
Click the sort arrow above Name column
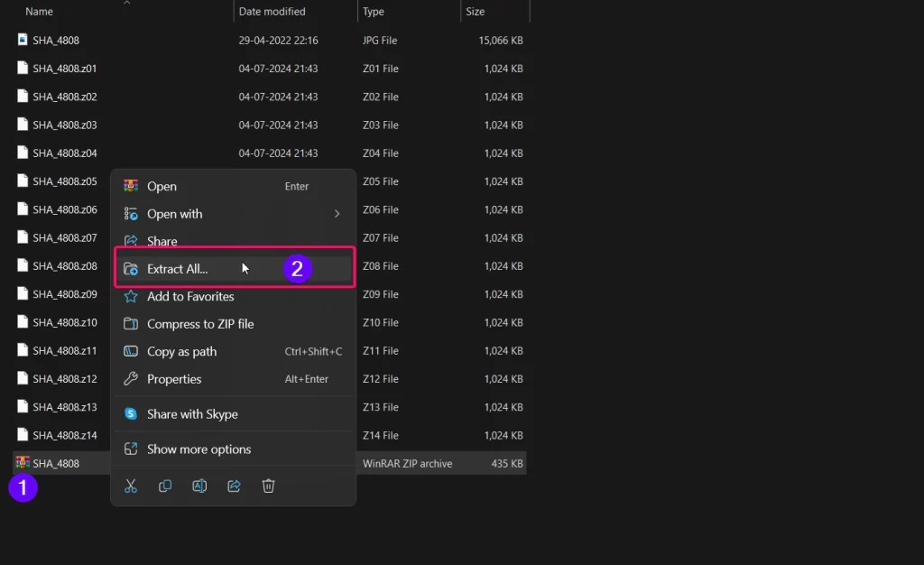coord(126,3)
